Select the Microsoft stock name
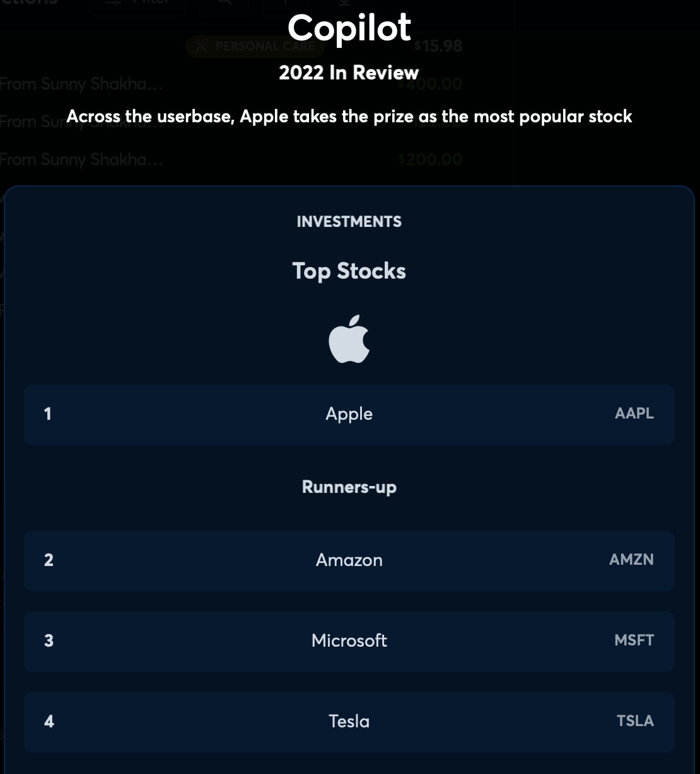The image size is (700, 774). point(349,641)
